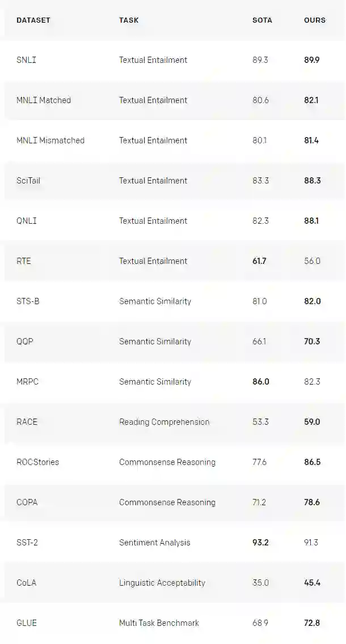Click the OURS column header
The image size is (346, 644).
tap(315, 20)
